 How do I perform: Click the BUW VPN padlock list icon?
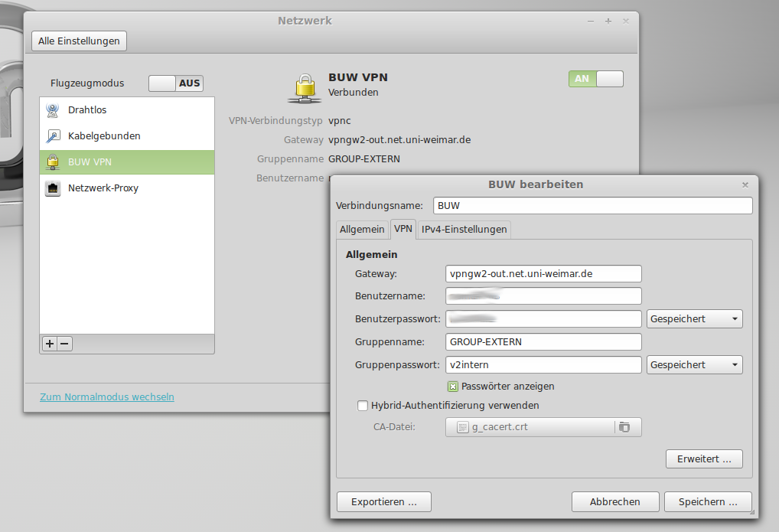pos(53,162)
